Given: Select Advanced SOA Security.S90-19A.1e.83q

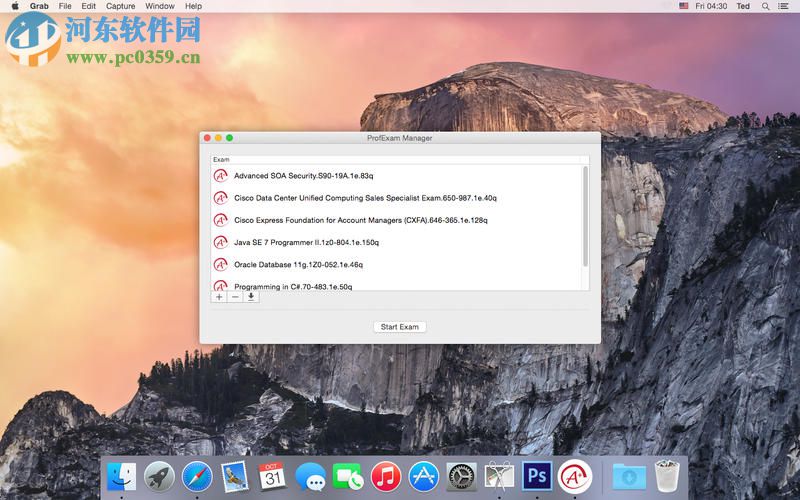Looking at the screenshot, I should (396, 176).
